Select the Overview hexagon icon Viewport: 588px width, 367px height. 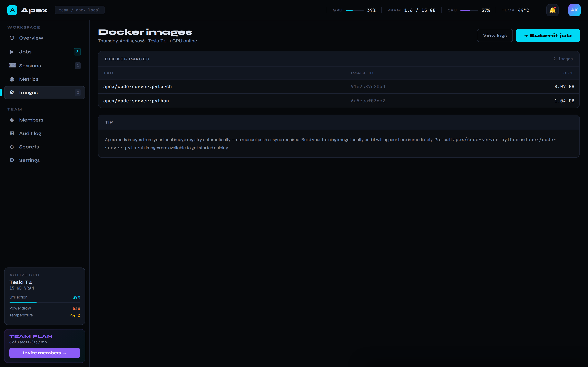pos(12,38)
